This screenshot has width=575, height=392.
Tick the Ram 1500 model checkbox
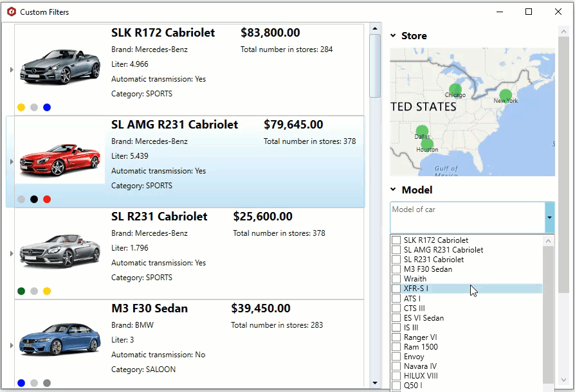click(x=396, y=347)
